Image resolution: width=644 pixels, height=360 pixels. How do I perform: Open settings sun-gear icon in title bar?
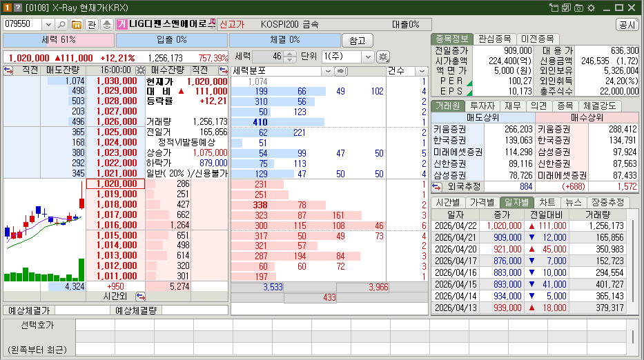(591, 8)
